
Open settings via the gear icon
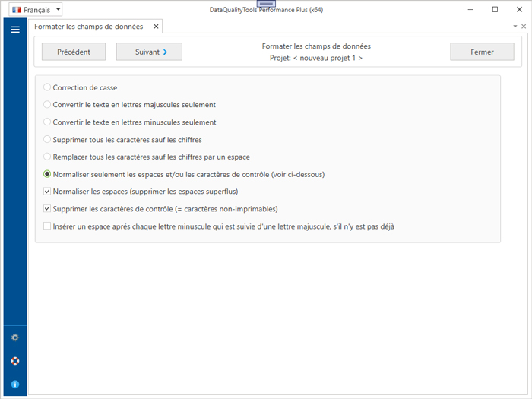pos(14,337)
